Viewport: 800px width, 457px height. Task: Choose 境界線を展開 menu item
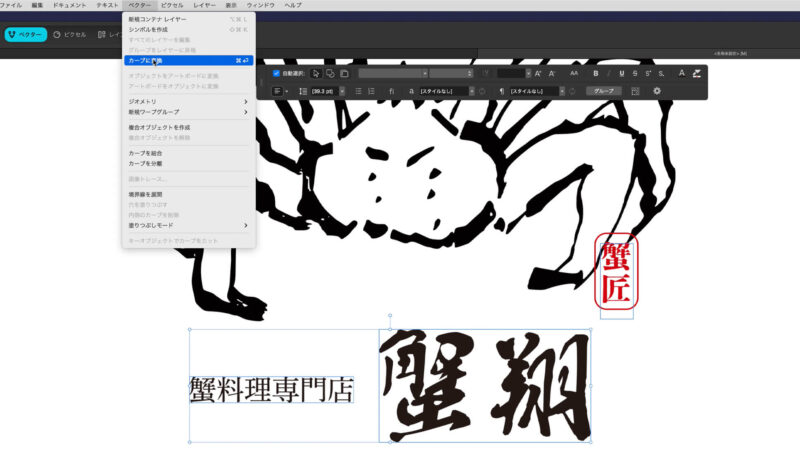[189, 194]
